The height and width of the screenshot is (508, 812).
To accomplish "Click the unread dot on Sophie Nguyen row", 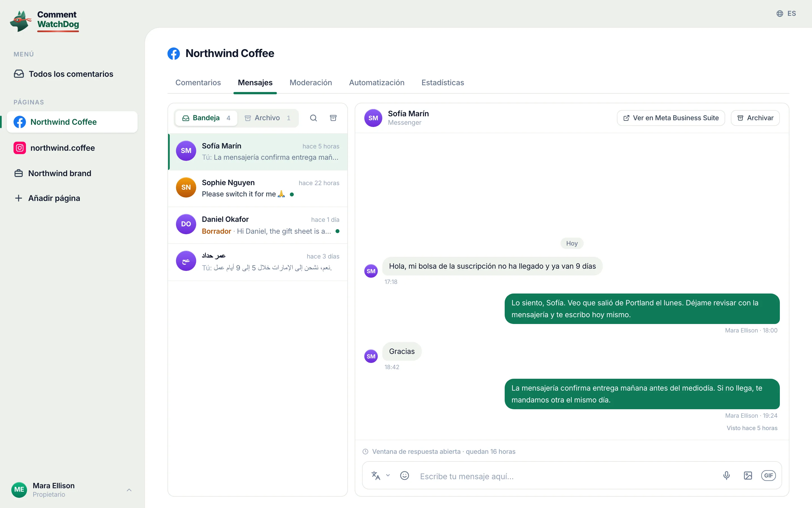I will click(x=292, y=194).
